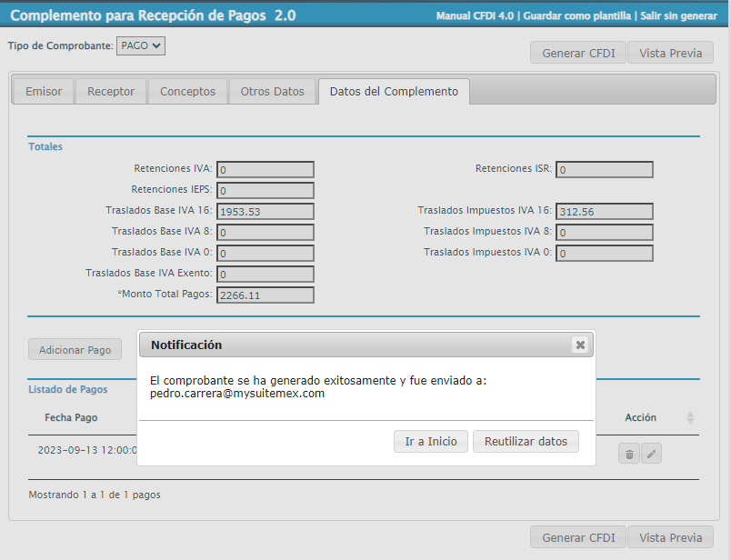Open the Tipo de Comprobante dropdown
Image resolution: width=731 pixels, height=560 pixels.
(141, 45)
